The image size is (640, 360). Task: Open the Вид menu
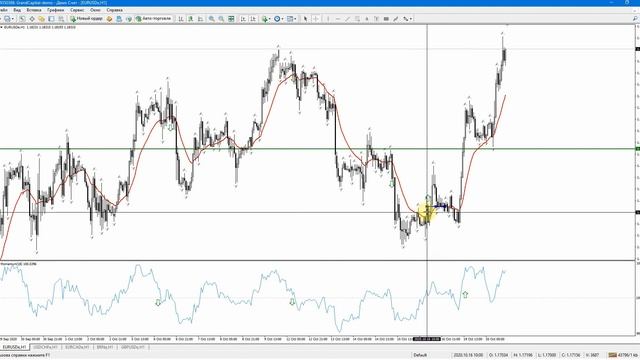click(x=17, y=10)
